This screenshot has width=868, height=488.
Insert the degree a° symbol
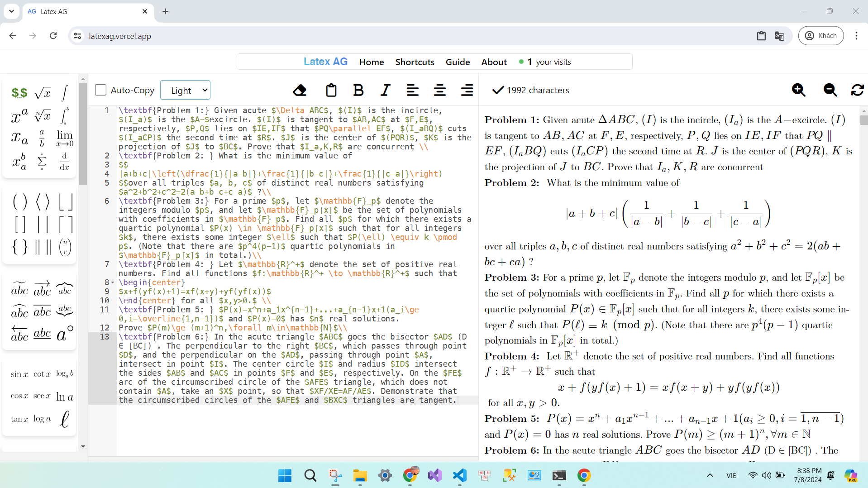click(65, 334)
